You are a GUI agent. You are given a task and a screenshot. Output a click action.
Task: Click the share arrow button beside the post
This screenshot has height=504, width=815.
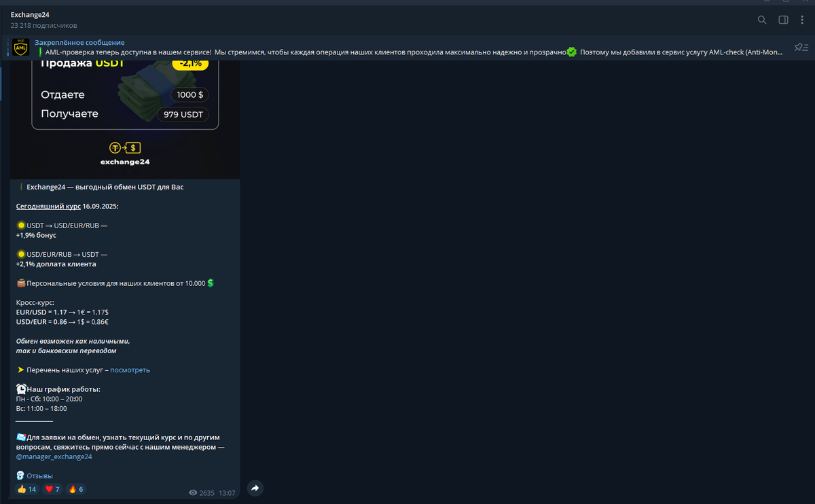click(x=255, y=488)
